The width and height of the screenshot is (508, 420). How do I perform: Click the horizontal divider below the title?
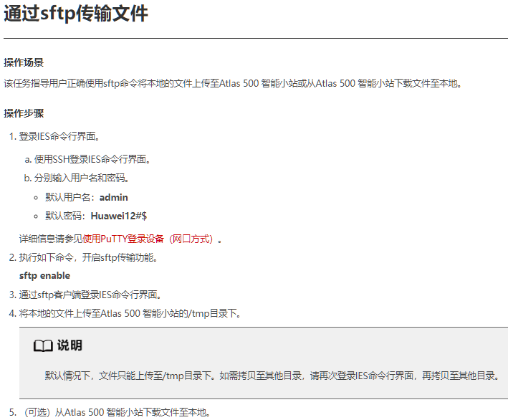coord(255,38)
